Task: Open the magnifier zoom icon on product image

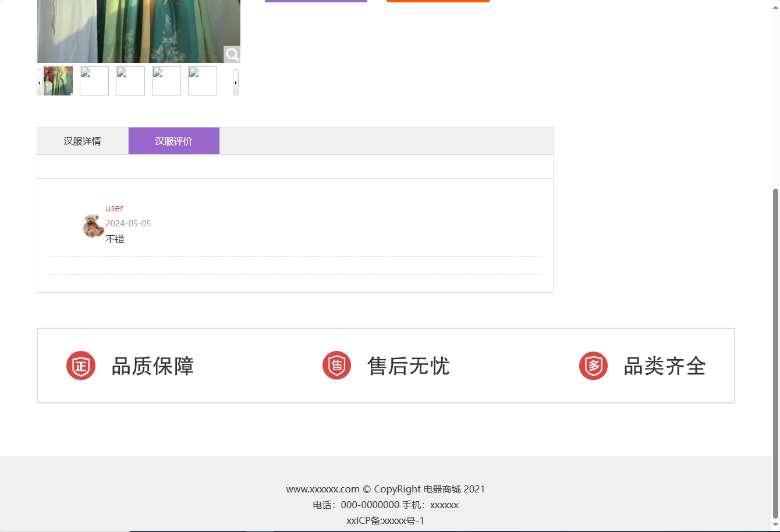Action: (232, 54)
